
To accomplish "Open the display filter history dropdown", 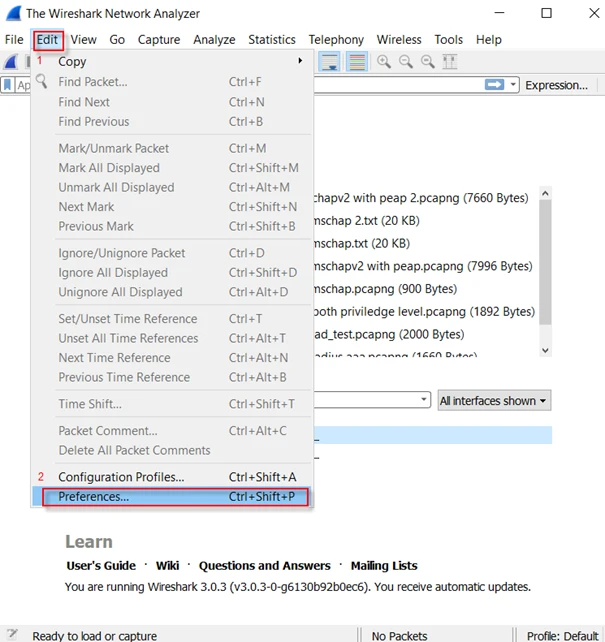I will coord(514,85).
